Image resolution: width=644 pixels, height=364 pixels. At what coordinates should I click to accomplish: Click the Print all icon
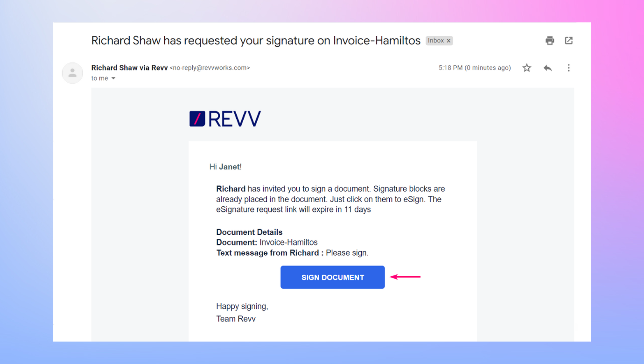coord(550,41)
